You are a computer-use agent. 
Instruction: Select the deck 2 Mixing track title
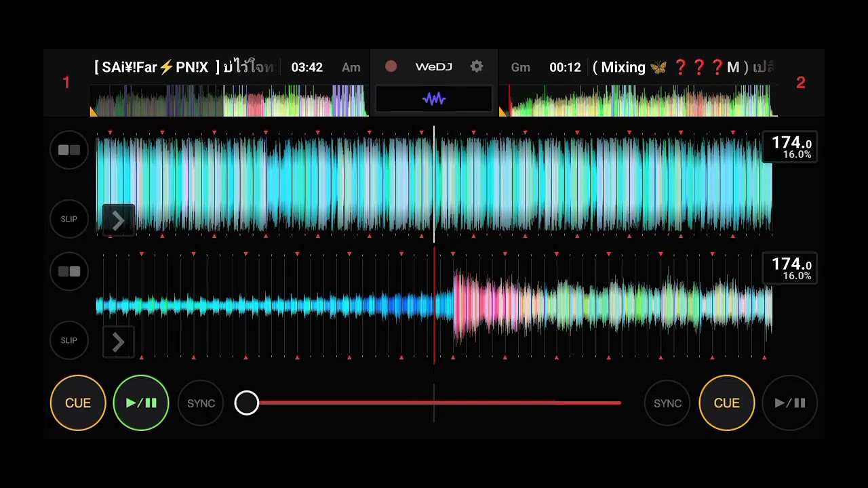683,67
